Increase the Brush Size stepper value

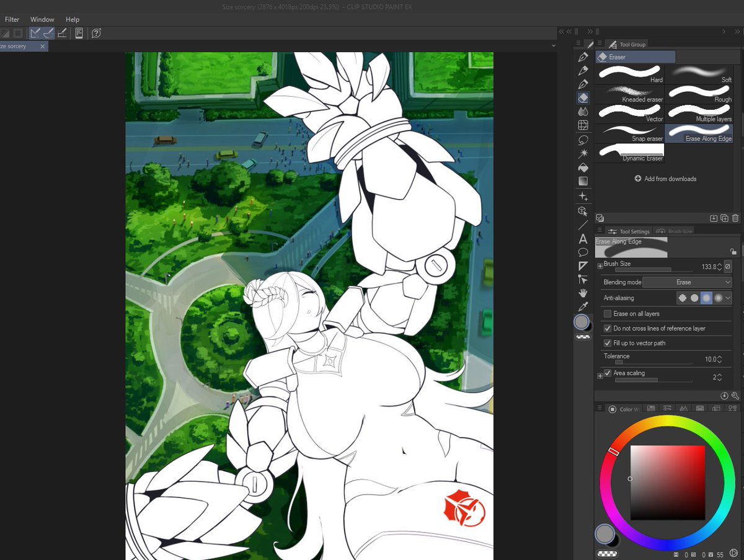pyautogui.click(x=719, y=265)
